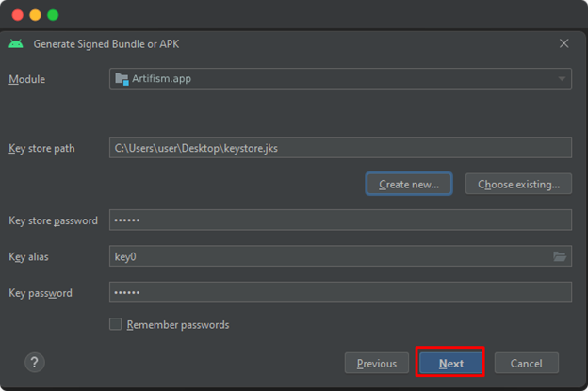Click the yellow macOS minimize button
The height and width of the screenshot is (391, 588).
36,15
